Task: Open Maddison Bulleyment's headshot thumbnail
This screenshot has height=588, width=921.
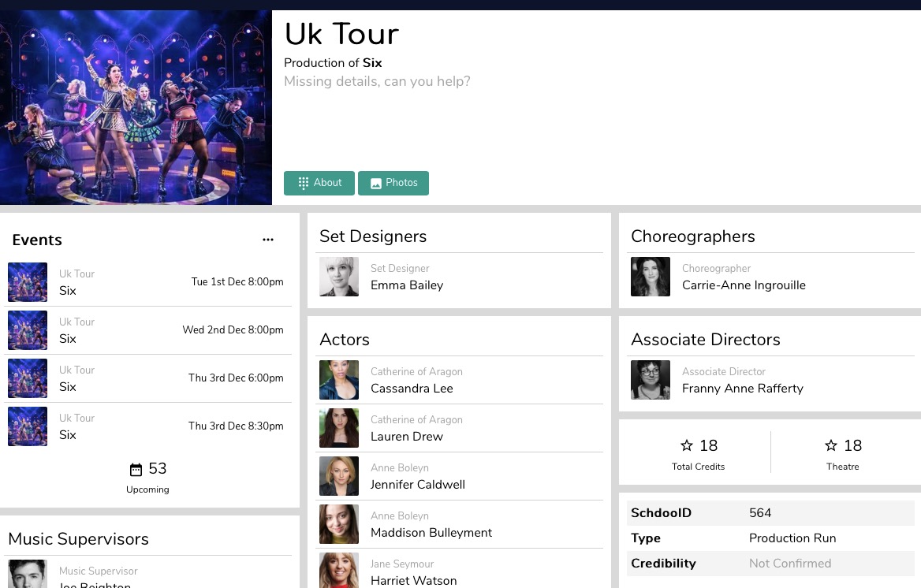Action: coord(339,524)
